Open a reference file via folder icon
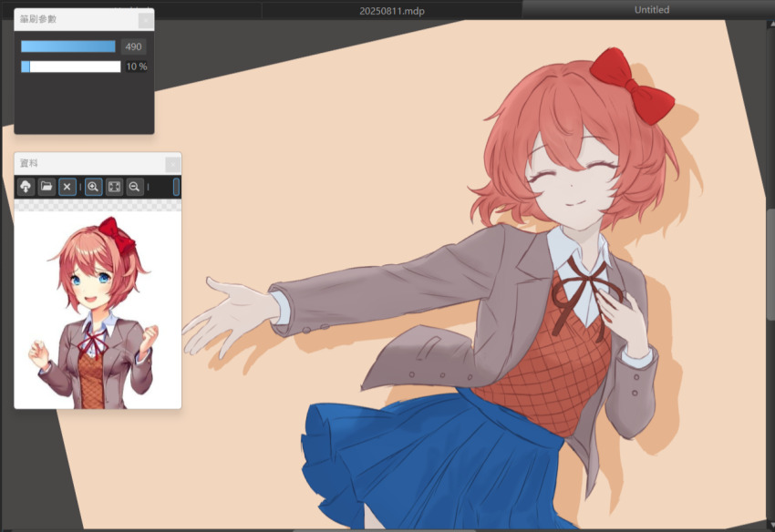 point(47,187)
